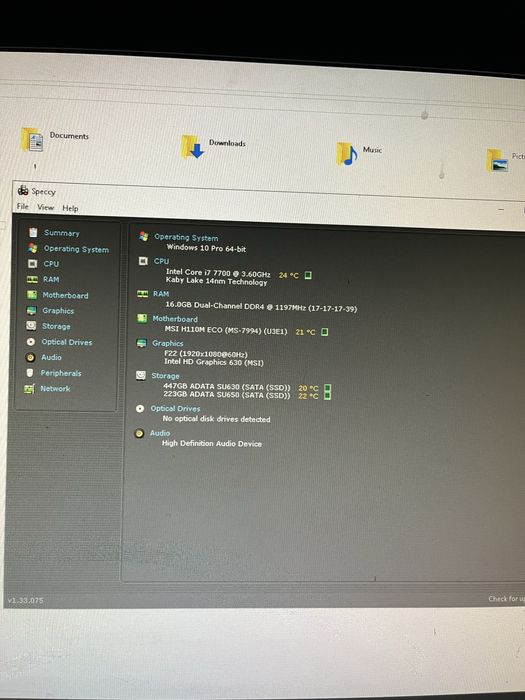Click the Operating System heading link
Viewport: 525px width, 700px height.
[186, 238]
